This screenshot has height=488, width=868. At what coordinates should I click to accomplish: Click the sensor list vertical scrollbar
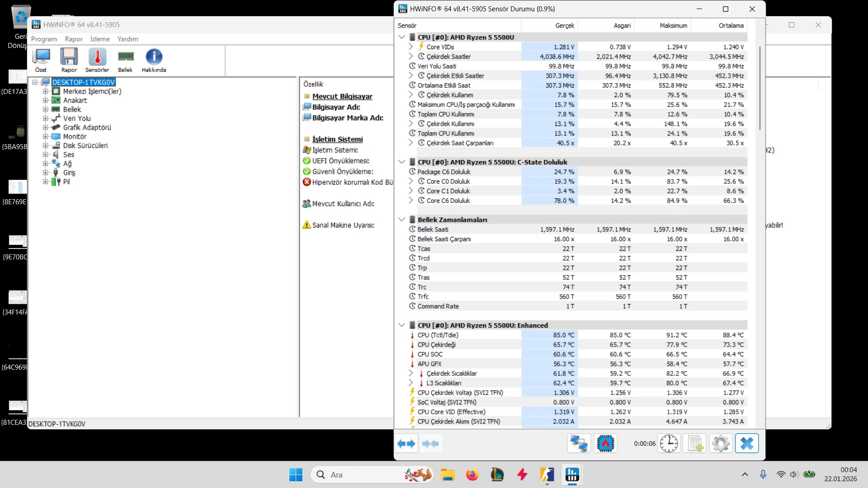point(760,88)
